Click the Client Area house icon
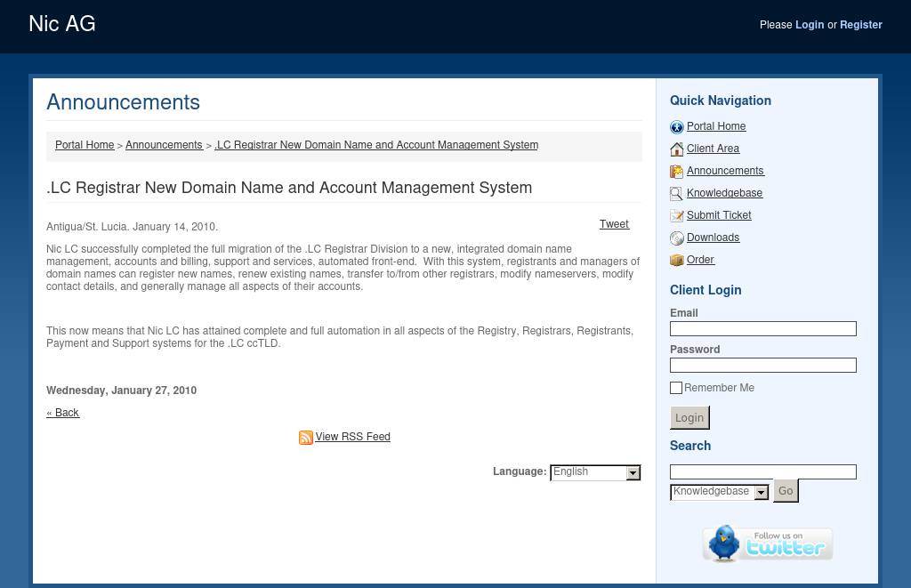Screen dimensions: 911x588 pyautogui.click(x=676, y=149)
